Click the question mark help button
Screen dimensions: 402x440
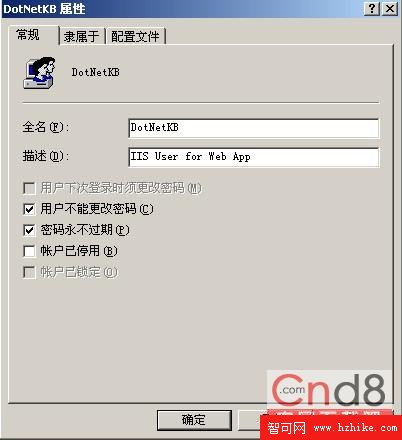pos(372,9)
